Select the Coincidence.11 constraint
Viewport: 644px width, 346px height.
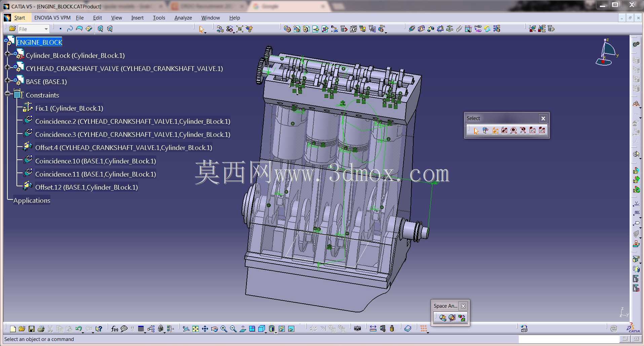(96, 174)
